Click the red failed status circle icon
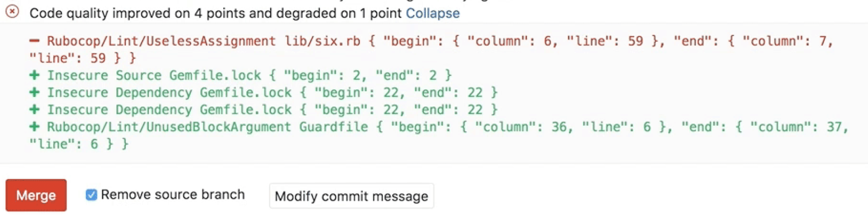The width and height of the screenshot is (868, 218). click(x=12, y=11)
